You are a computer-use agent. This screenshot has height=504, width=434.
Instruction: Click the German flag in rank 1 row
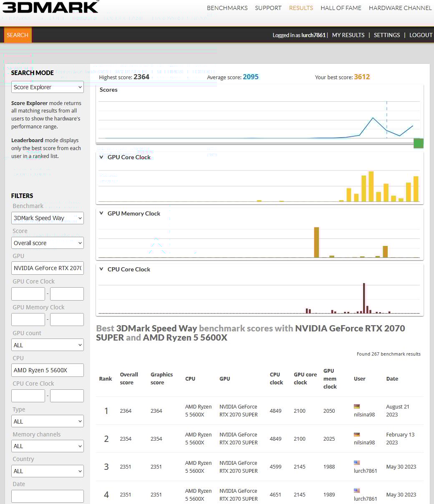(356, 406)
